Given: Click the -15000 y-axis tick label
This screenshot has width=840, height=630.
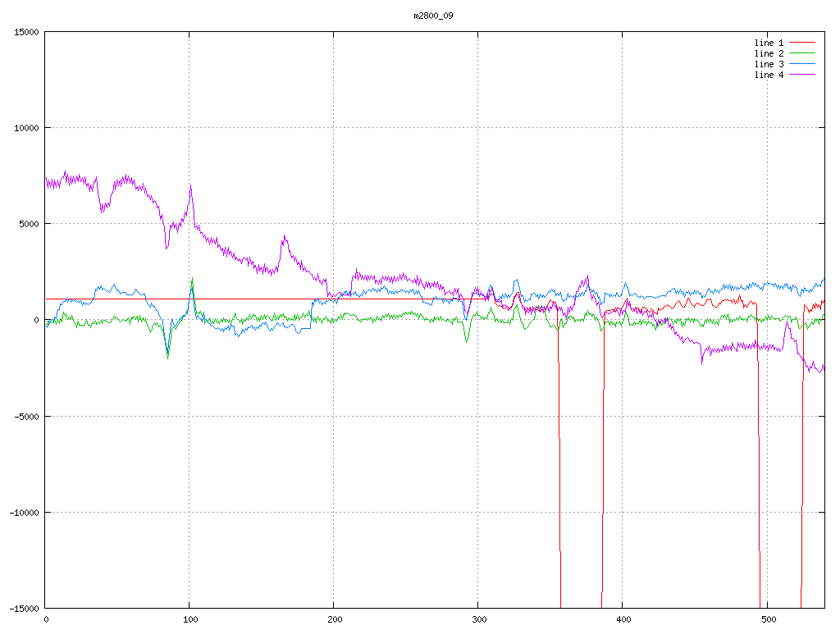Looking at the screenshot, I should pos(24,608).
